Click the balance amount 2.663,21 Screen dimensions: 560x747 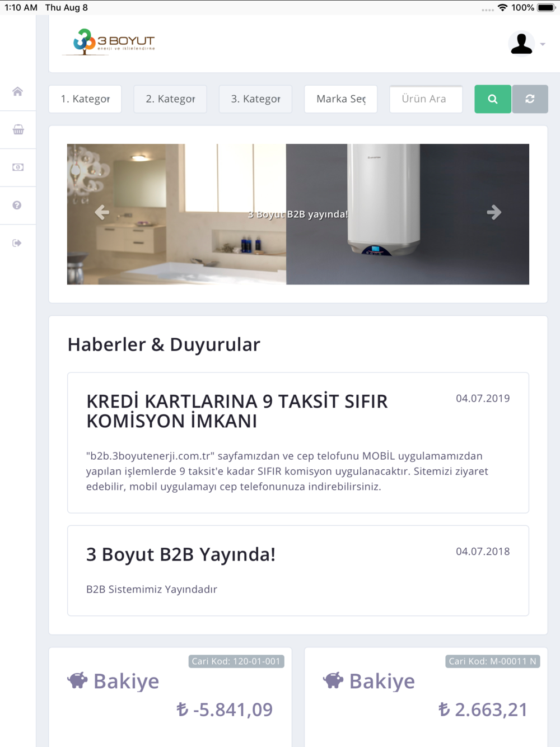tap(483, 709)
